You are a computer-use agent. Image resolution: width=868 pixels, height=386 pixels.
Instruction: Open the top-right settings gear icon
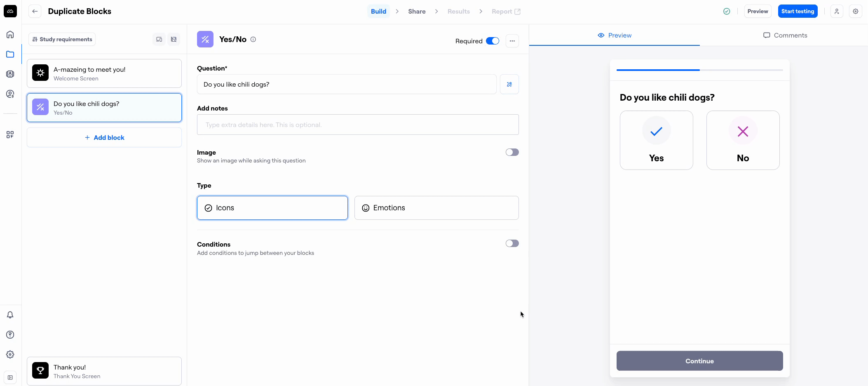coord(856,12)
